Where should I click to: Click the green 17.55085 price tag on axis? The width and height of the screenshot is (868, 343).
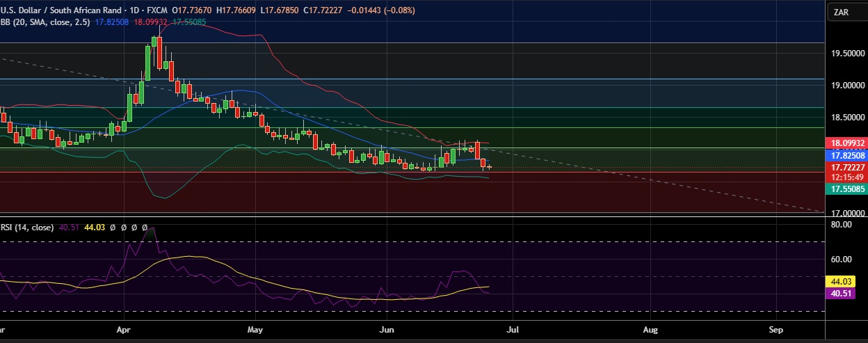point(846,189)
